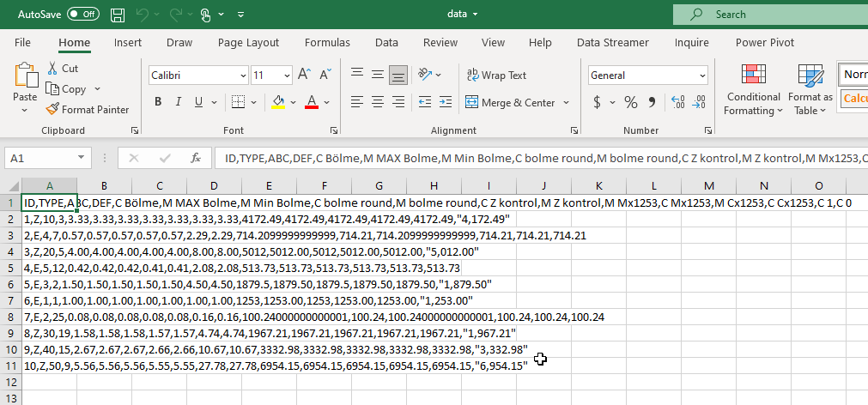868x405 pixels.
Task: Switch to the Page Layout tab
Action: pyautogui.click(x=249, y=43)
